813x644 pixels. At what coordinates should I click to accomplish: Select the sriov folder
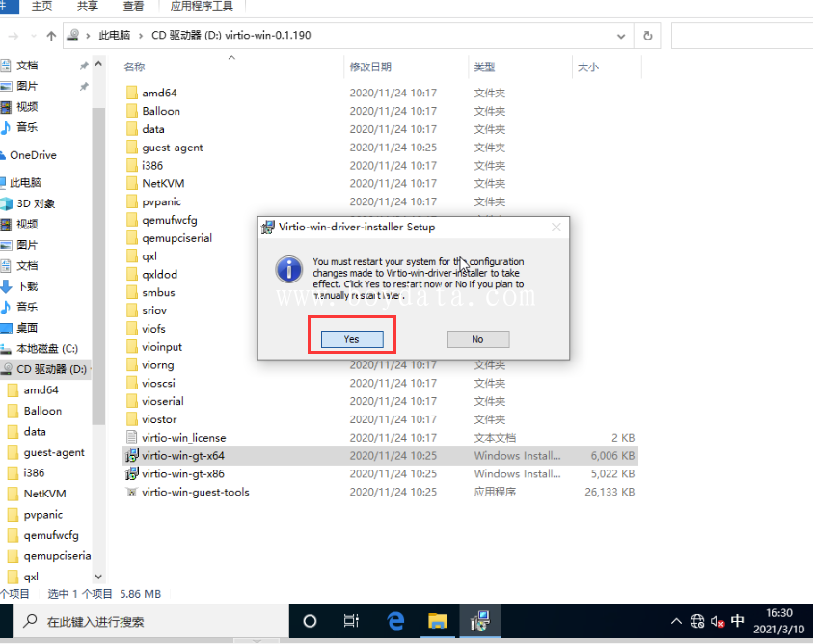tap(154, 310)
